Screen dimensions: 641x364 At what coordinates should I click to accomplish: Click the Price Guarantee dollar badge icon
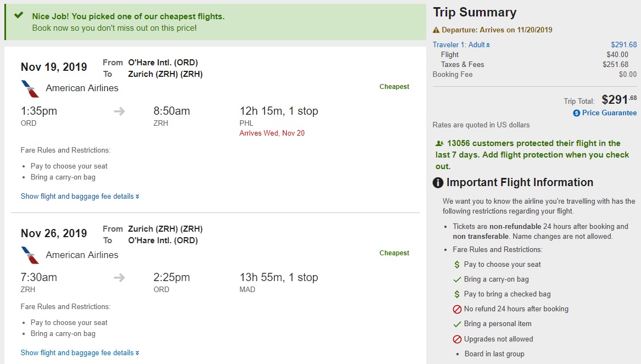coord(576,113)
